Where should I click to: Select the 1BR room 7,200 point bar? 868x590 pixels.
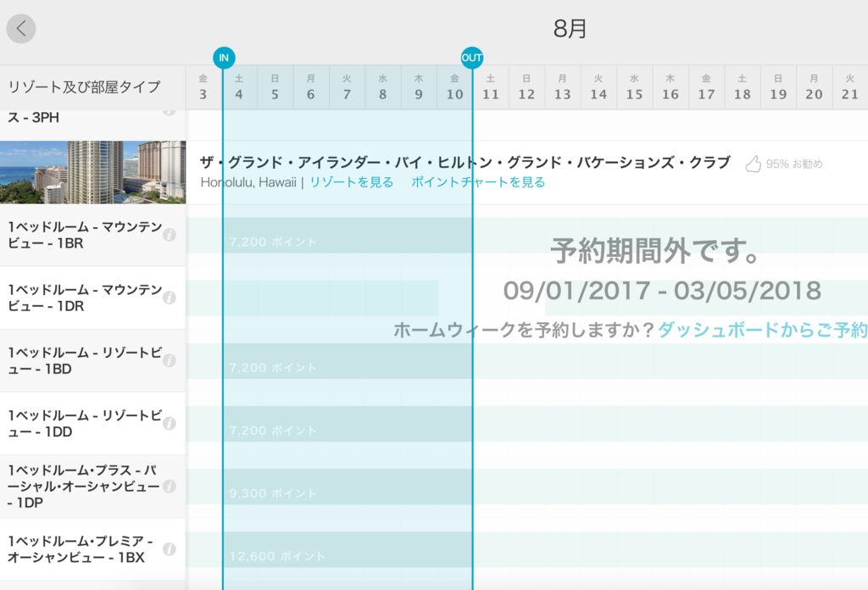(348, 235)
